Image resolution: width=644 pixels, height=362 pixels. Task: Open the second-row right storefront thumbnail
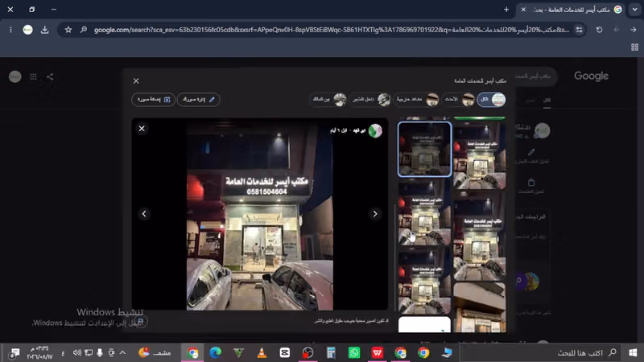[x=479, y=236]
